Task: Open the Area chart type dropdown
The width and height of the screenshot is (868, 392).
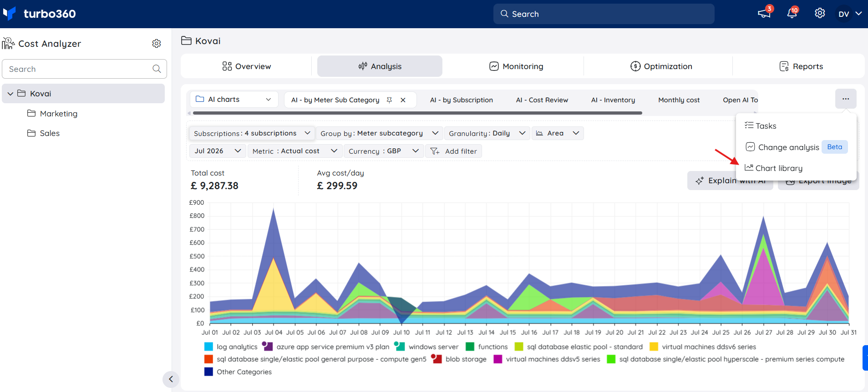Action: [x=558, y=133]
